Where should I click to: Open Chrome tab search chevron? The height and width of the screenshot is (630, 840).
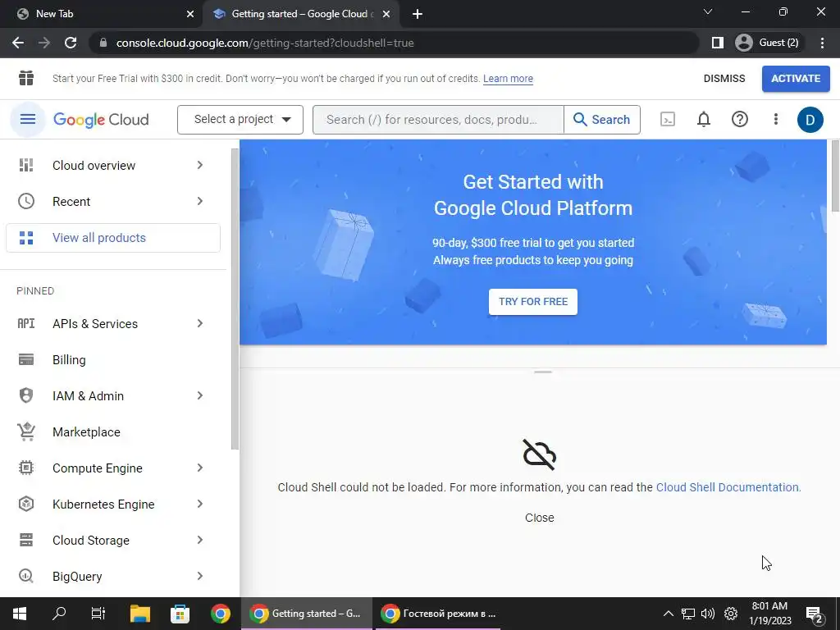[x=708, y=11]
